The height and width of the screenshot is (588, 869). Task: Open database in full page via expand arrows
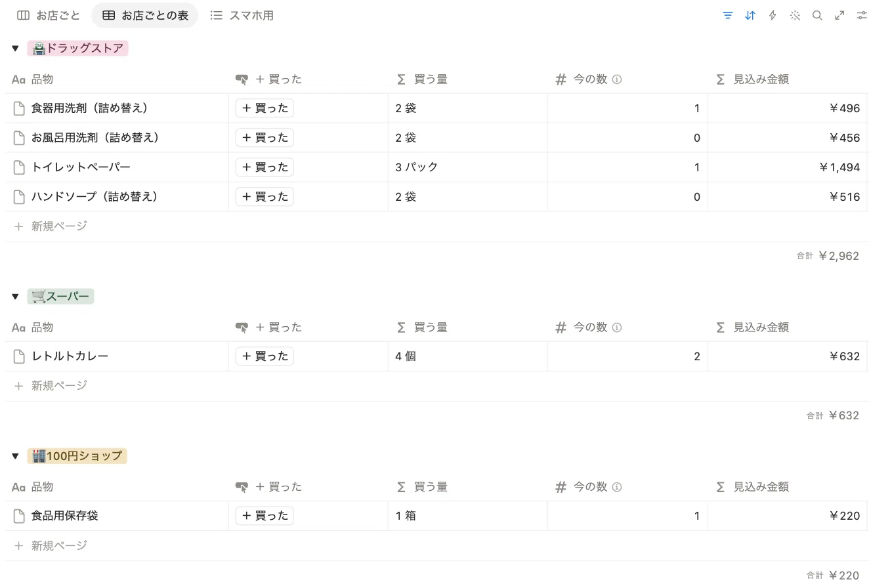click(839, 15)
